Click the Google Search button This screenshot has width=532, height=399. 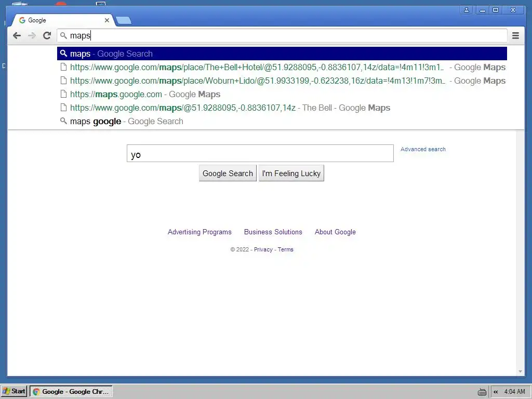(228, 174)
